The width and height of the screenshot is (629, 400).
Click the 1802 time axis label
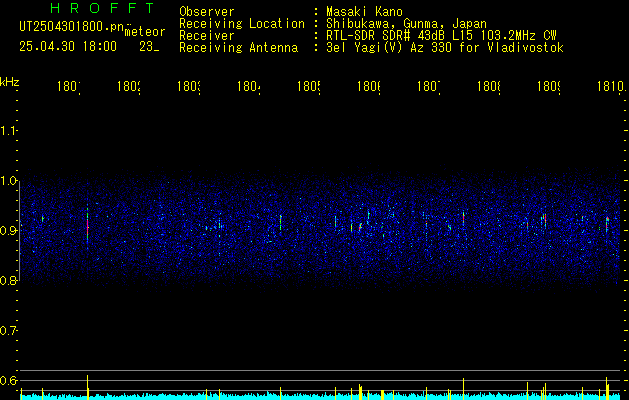coord(129,86)
